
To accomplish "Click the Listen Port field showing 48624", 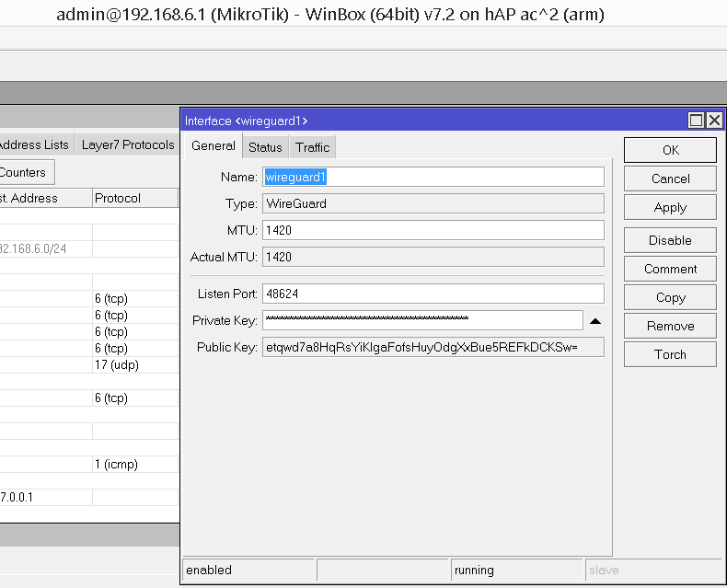I will tap(433, 294).
